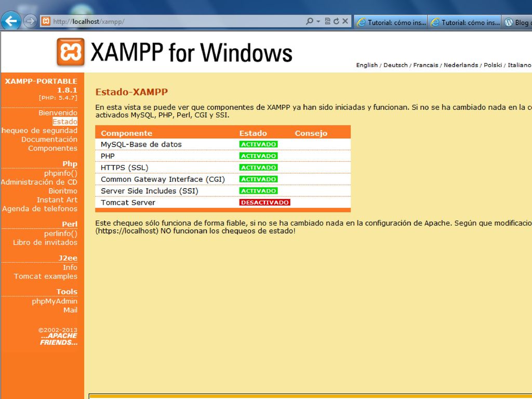
Task: Open the address bar dropdown arrow
Action: point(318,21)
